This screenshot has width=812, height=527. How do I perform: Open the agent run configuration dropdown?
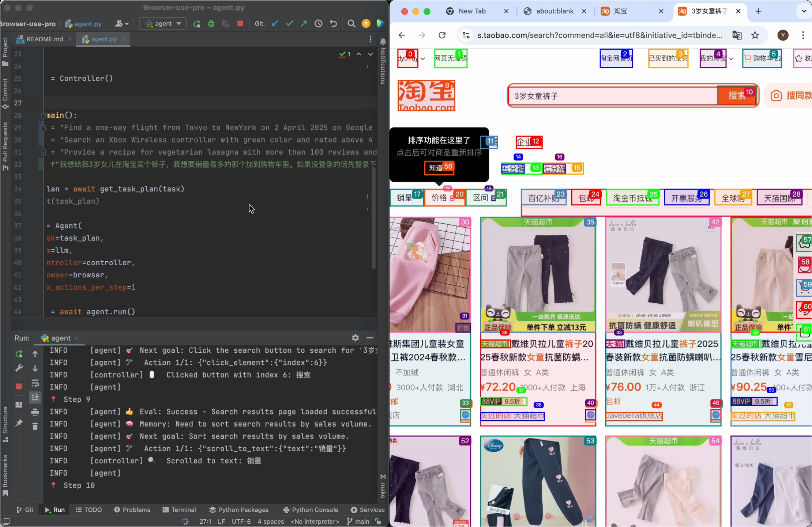click(x=162, y=23)
